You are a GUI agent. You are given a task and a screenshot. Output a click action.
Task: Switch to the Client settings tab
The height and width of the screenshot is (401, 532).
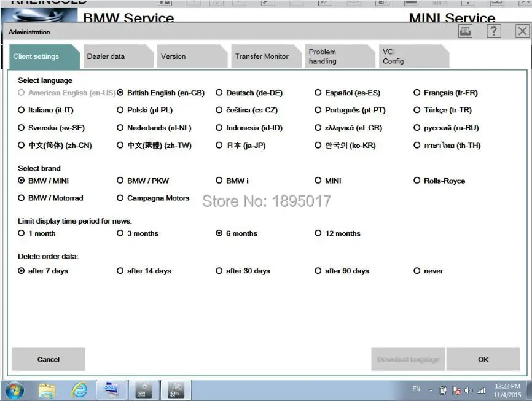pos(44,56)
